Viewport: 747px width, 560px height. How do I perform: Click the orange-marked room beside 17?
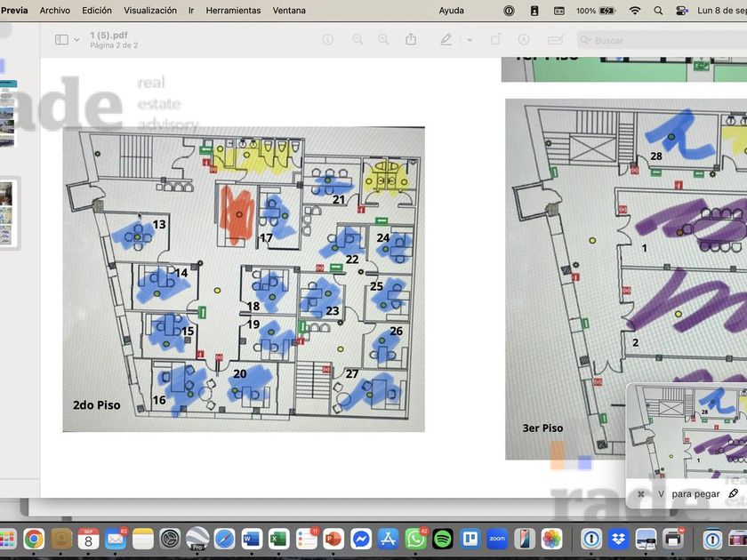point(237,214)
